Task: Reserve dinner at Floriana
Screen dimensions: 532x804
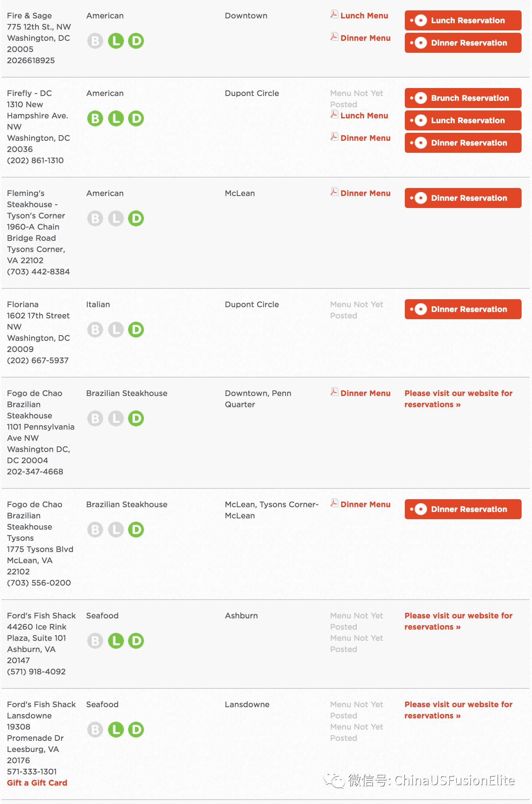Action: tap(463, 309)
